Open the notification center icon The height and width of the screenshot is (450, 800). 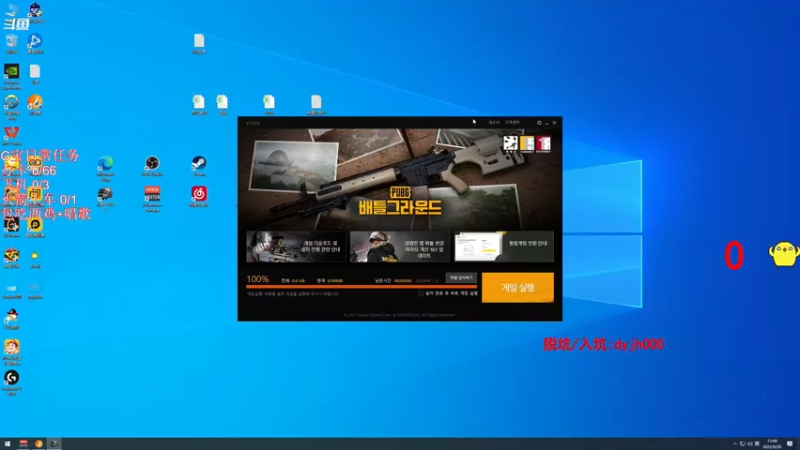(x=789, y=444)
